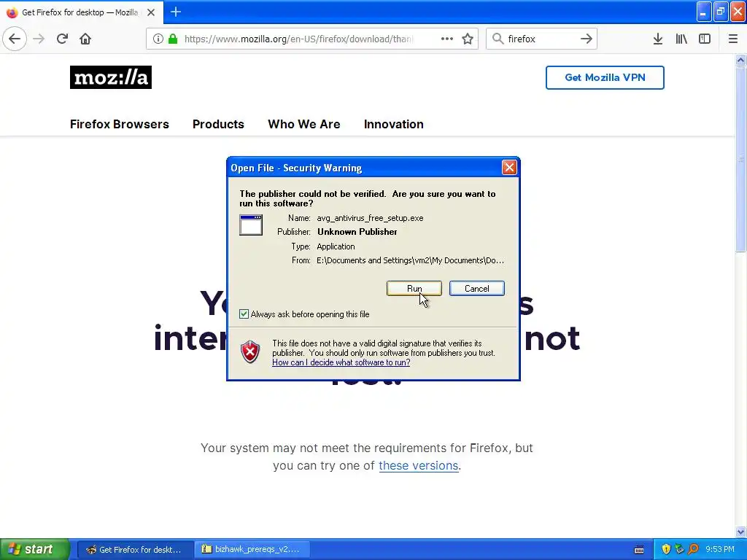The height and width of the screenshot is (560, 747).
Task: Click the red shield warning icon
Action: click(250, 352)
